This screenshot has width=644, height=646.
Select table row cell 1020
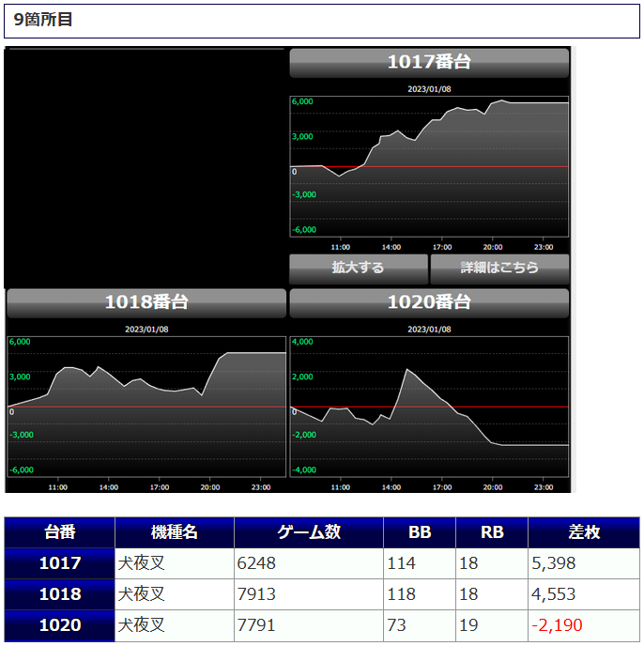[x=60, y=625]
